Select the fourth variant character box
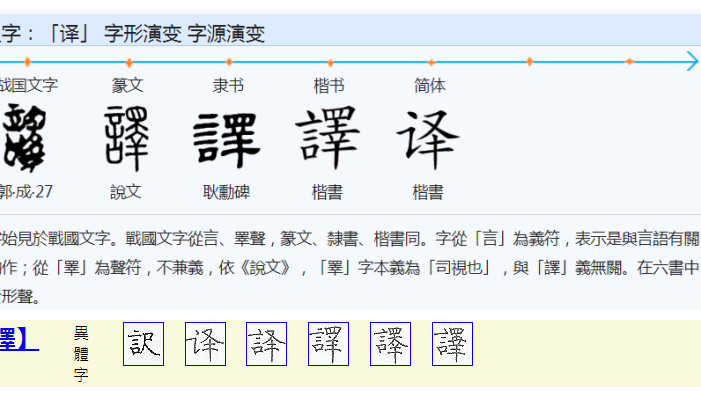The image size is (701, 397). click(329, 344)
